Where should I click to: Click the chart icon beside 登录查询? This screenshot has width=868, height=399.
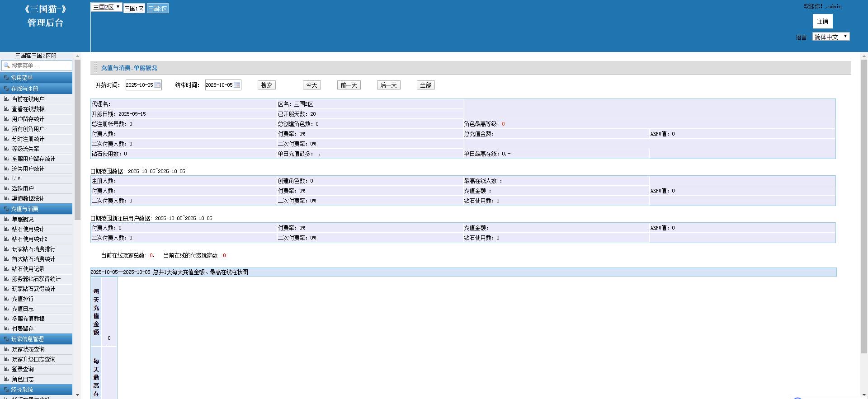click(x=6, y=369)
